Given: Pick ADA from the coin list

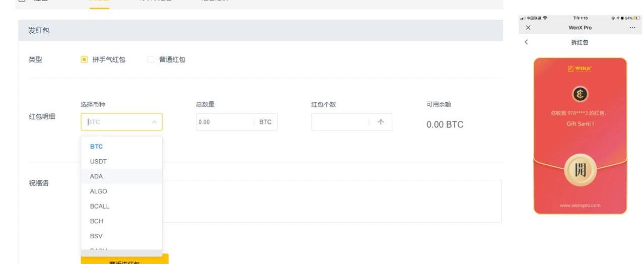Looking at the screenshot, I should click(x=96, y=176).
